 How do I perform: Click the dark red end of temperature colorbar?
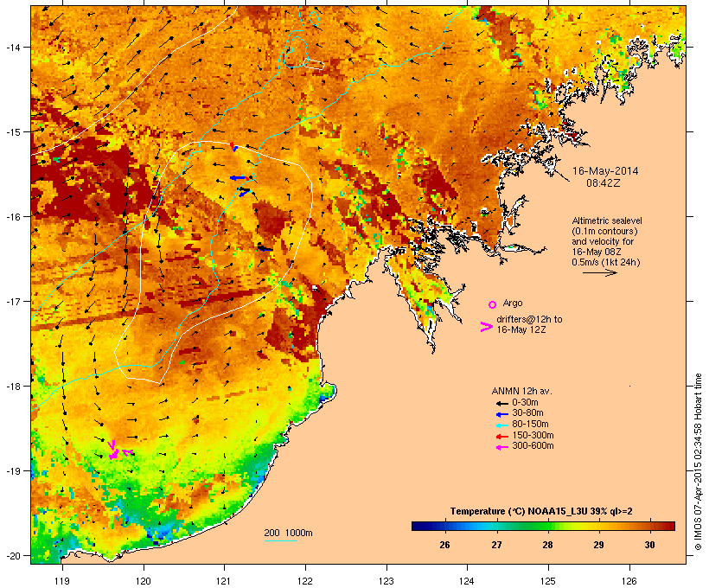[670, 526]
